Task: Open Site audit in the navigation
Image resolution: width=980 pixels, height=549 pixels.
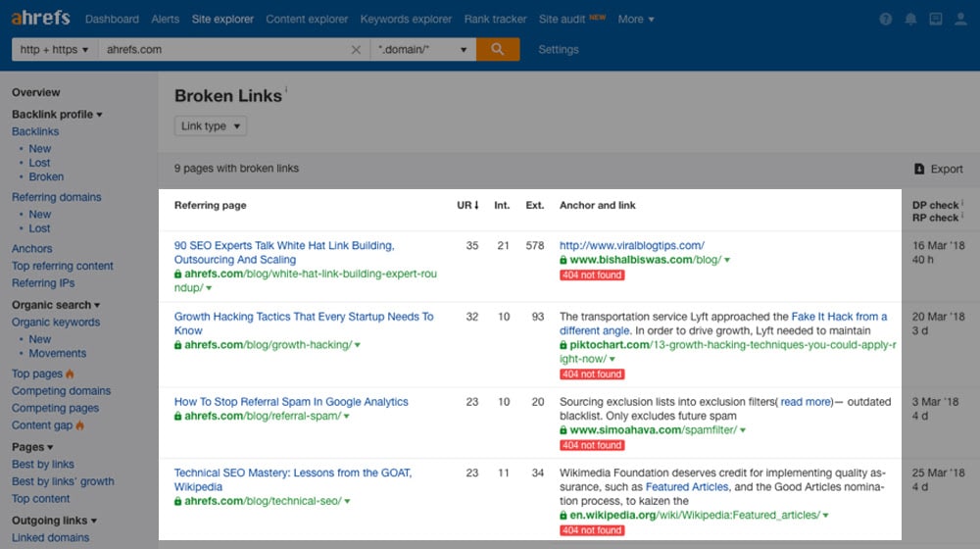Action: pyautogui.click(x=562, y=20)
